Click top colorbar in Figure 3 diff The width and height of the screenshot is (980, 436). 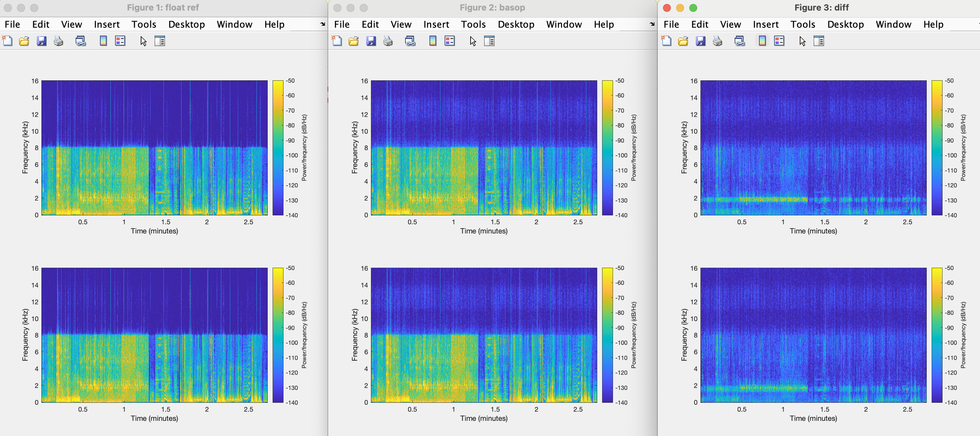pos(937,148)
